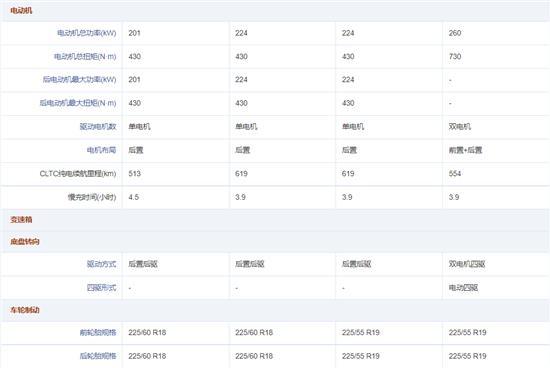Open the 电机布局 label link

coord(101,150)
